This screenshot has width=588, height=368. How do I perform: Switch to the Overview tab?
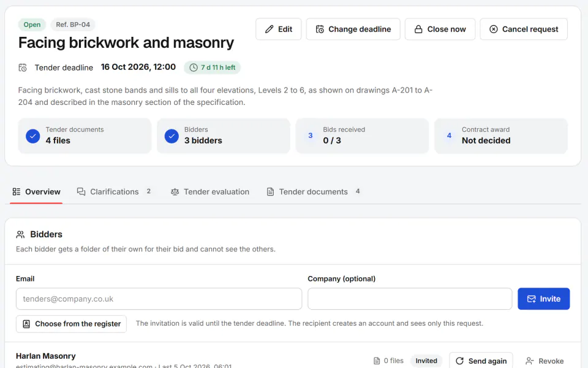click(36, 192)
